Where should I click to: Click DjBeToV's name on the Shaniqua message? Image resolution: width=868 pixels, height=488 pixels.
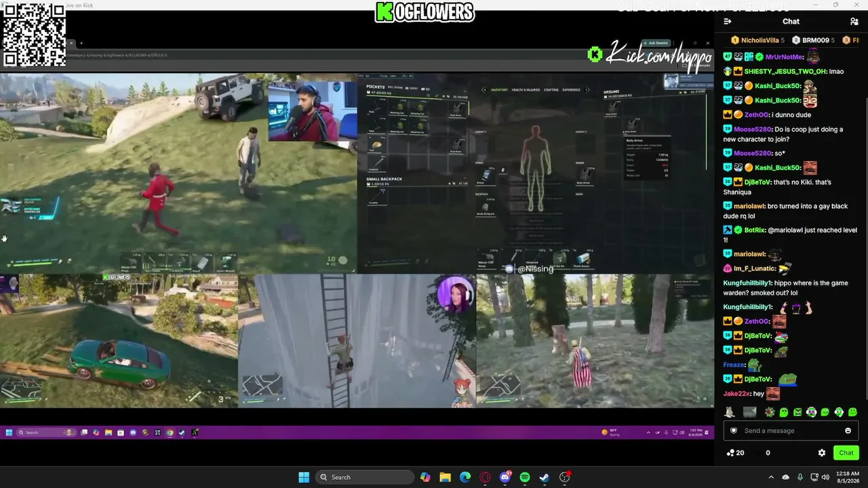click(757, 182)
